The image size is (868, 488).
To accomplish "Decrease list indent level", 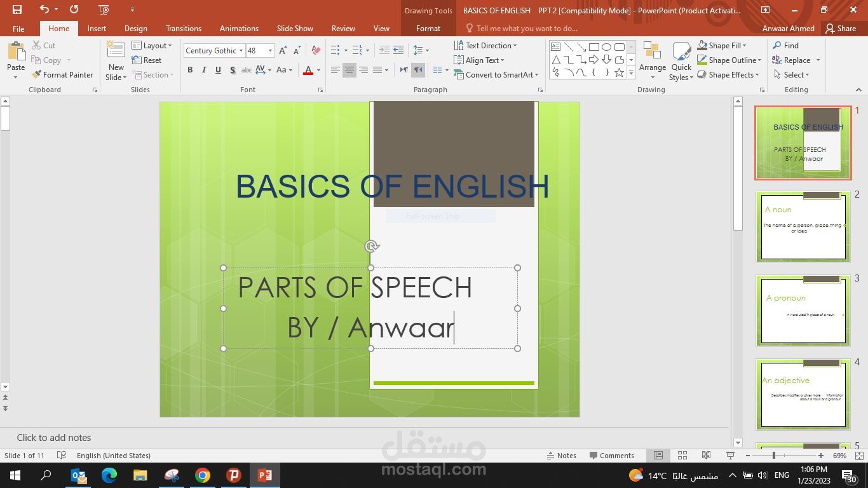I will [384, 50].
